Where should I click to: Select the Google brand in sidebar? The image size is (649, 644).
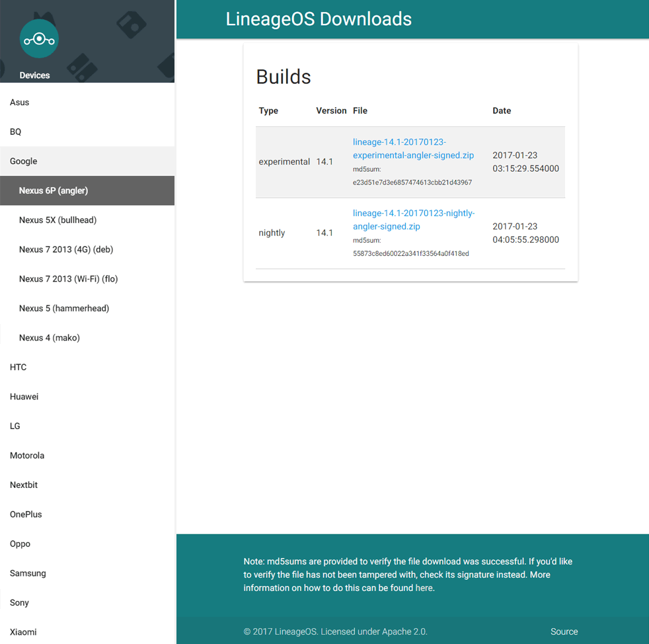click(23, 161)
